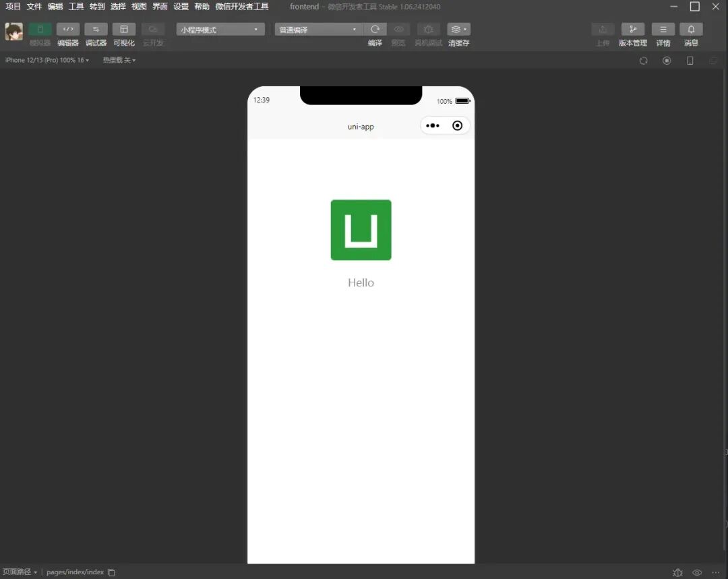Open version management (版本管理) icon
Viewport: 728px width, 579px height.
pos(633,29)
